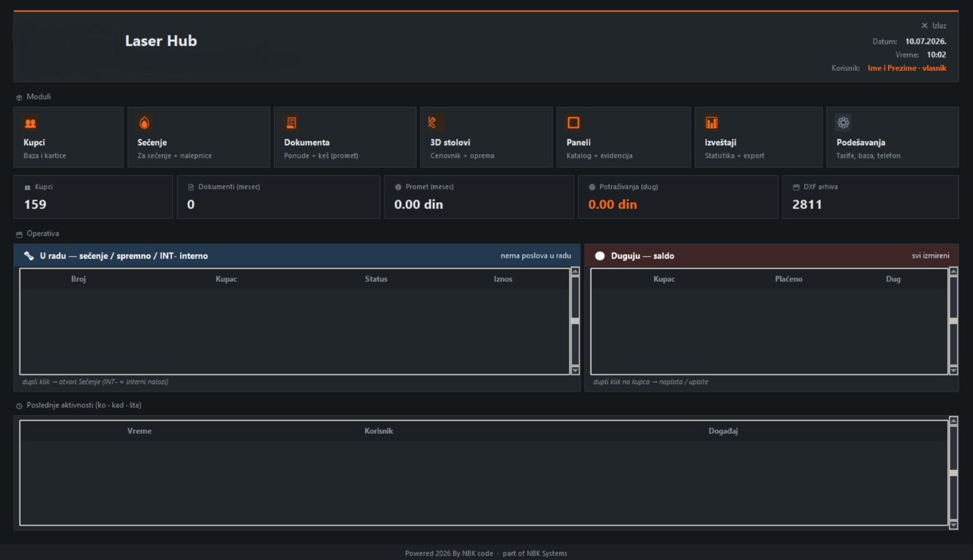Click the 'svi izmireni' status text

(931, 256)
